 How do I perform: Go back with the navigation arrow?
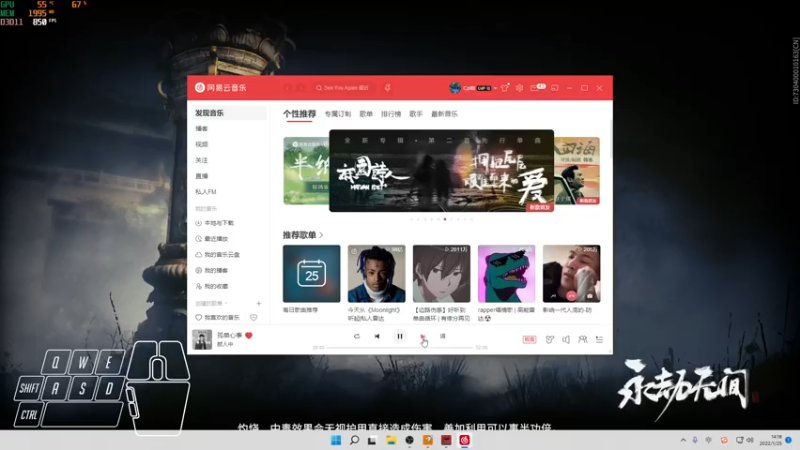(x=287, y=88)
